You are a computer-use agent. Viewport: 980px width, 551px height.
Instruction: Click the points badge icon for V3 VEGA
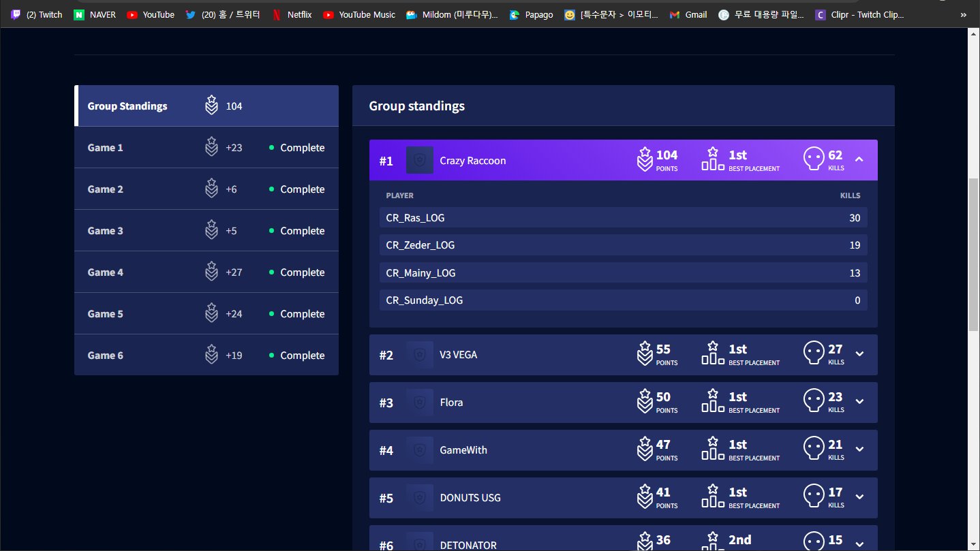[645, 353]
